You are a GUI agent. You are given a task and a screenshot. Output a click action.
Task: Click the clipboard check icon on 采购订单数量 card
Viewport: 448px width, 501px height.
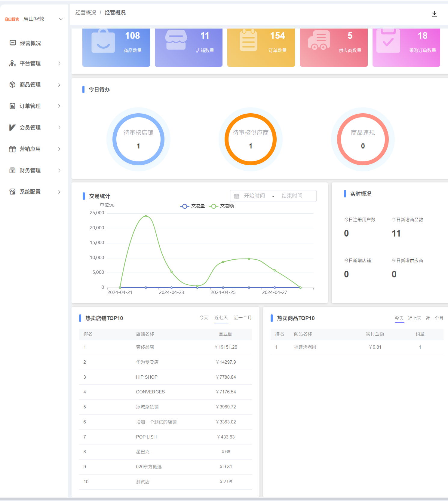[388, 41]
